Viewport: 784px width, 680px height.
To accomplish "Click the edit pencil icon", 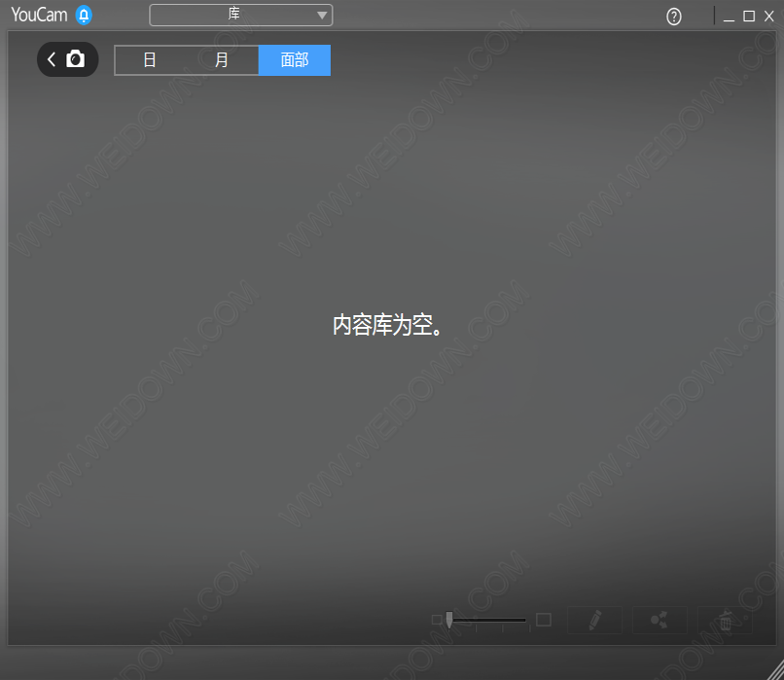I will click(x=594, y=620).
